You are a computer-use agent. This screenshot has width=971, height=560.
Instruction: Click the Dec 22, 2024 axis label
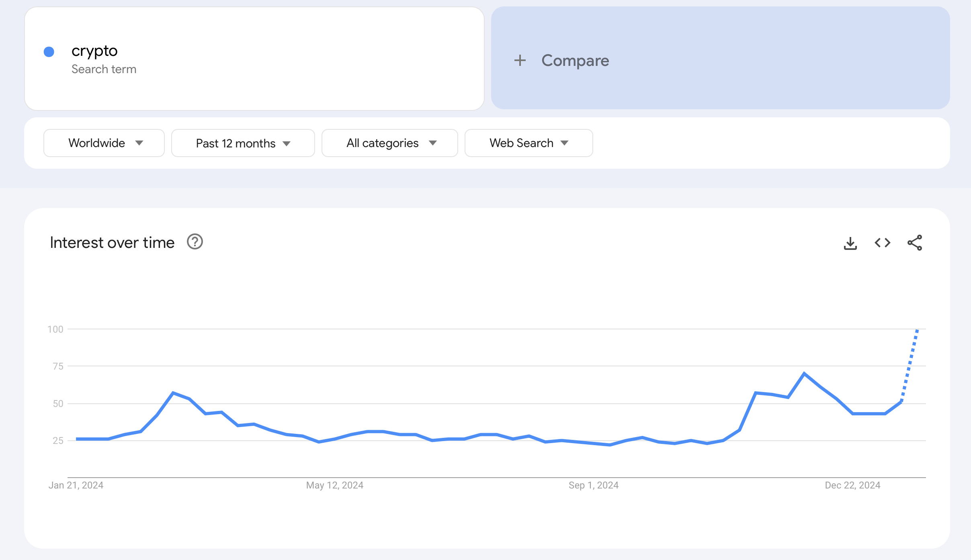click(852, 485)
